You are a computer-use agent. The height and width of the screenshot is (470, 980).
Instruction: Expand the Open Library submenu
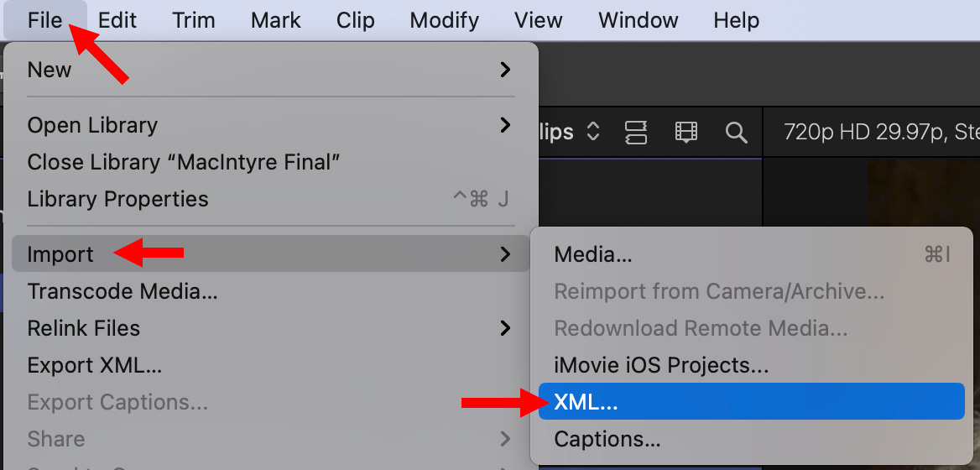coord(270,125)
